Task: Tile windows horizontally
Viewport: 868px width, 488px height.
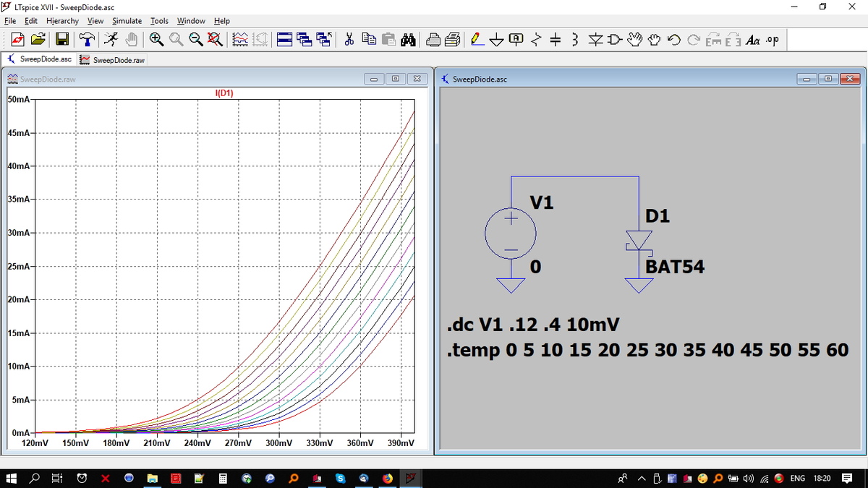Action: click(285, 39)
